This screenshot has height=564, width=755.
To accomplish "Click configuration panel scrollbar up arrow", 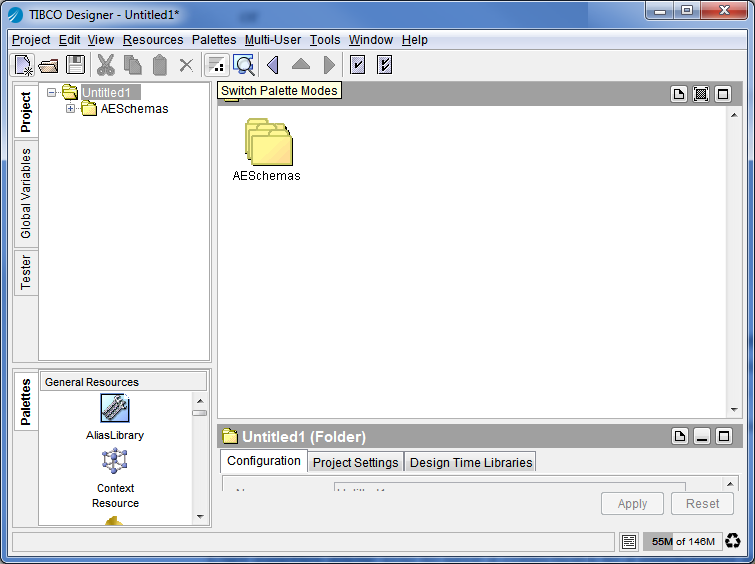I will (730, 484).
